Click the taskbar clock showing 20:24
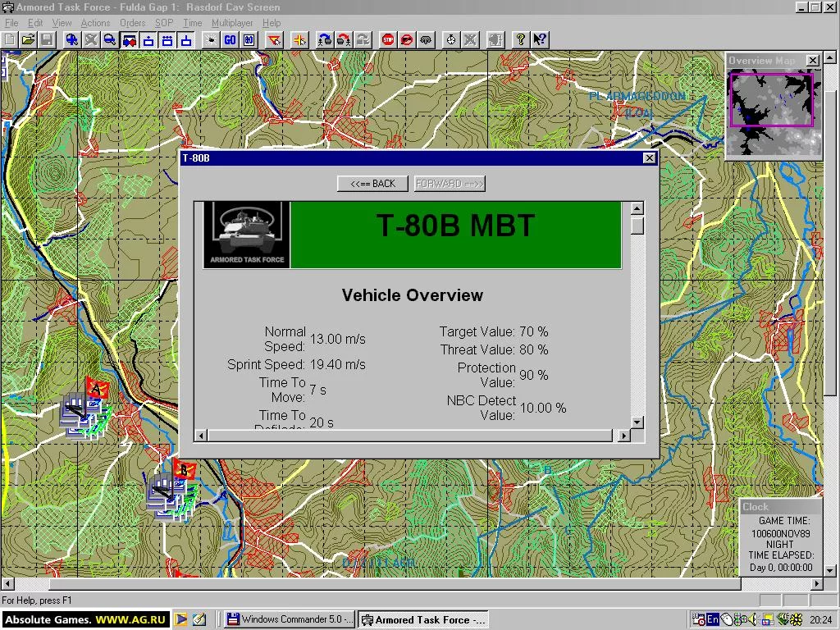840x630 pixels. click(820, 619)
